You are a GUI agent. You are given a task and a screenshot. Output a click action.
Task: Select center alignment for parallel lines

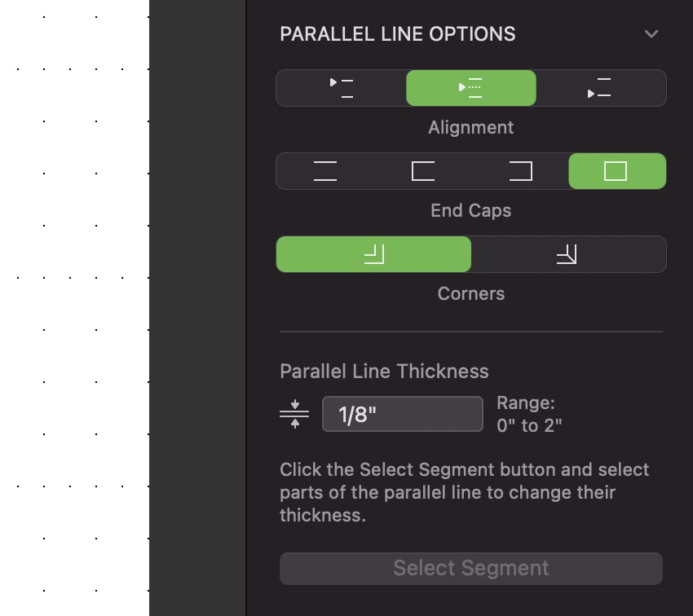pyautogui.click(x=470, y=88)
